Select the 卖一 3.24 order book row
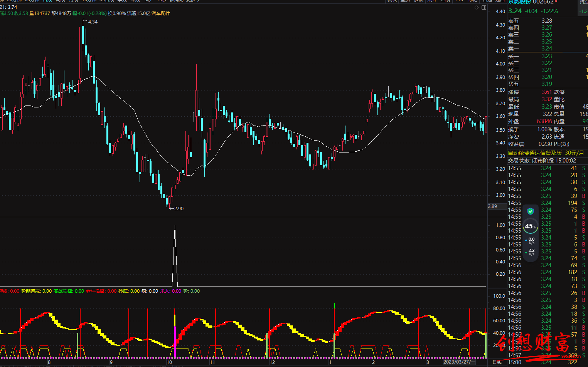Image resolution: width=588 pixels, height=367 pixels. pyautogui.click(x=548, y=49)
